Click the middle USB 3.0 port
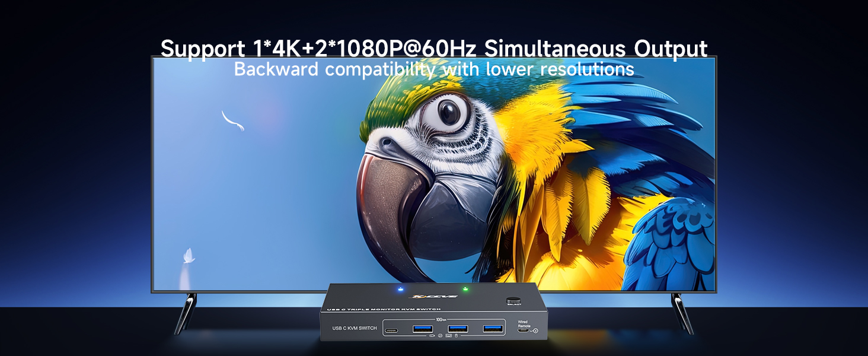Viewport: 868px width, 356px height. (x=458, y=328)
